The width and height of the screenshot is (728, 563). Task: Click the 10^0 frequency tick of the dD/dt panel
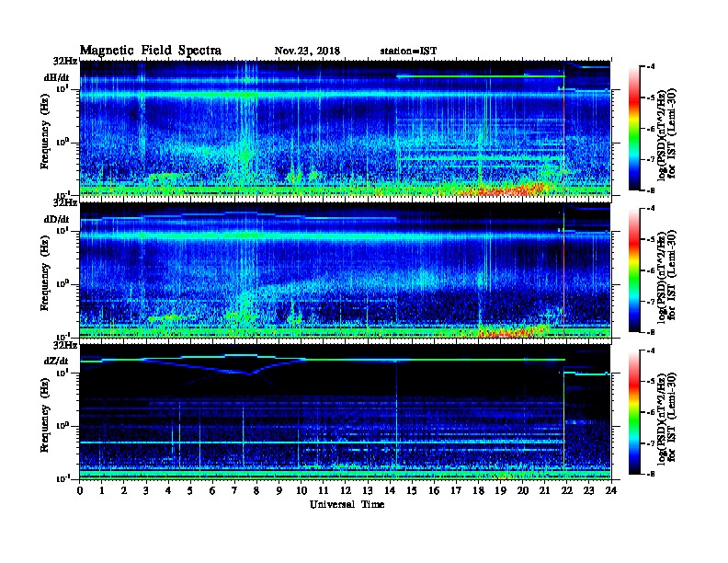[63, 283]
